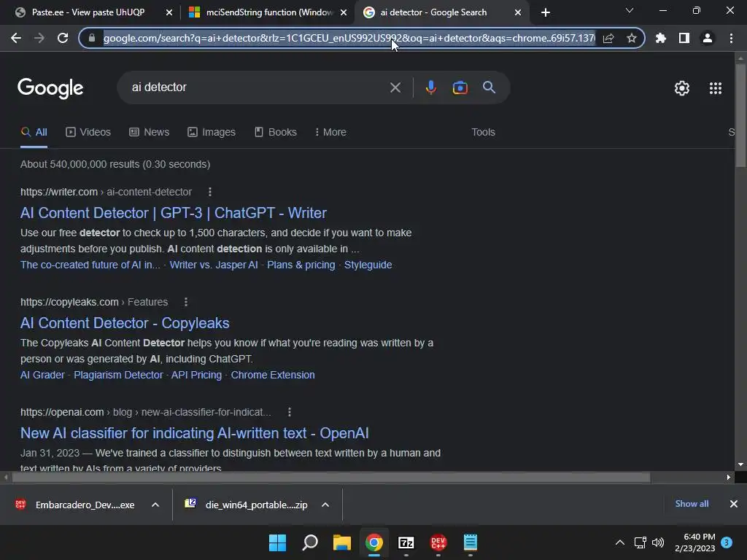
Task: Open Windows taskbar search
Action: 309,542
